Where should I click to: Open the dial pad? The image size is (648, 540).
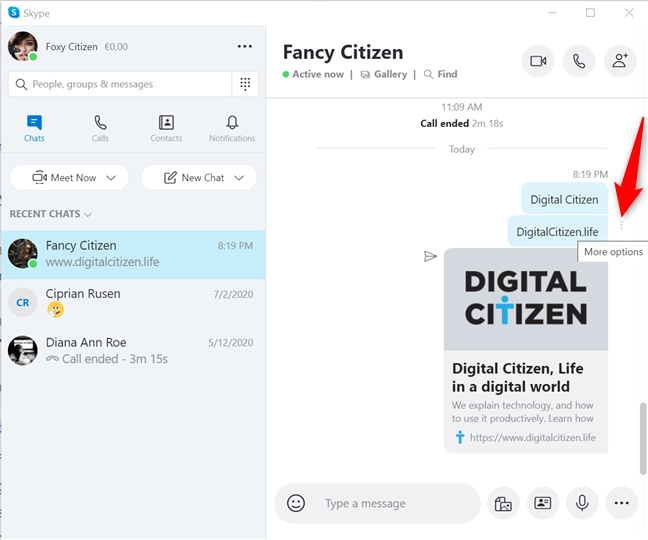[245, 84]
